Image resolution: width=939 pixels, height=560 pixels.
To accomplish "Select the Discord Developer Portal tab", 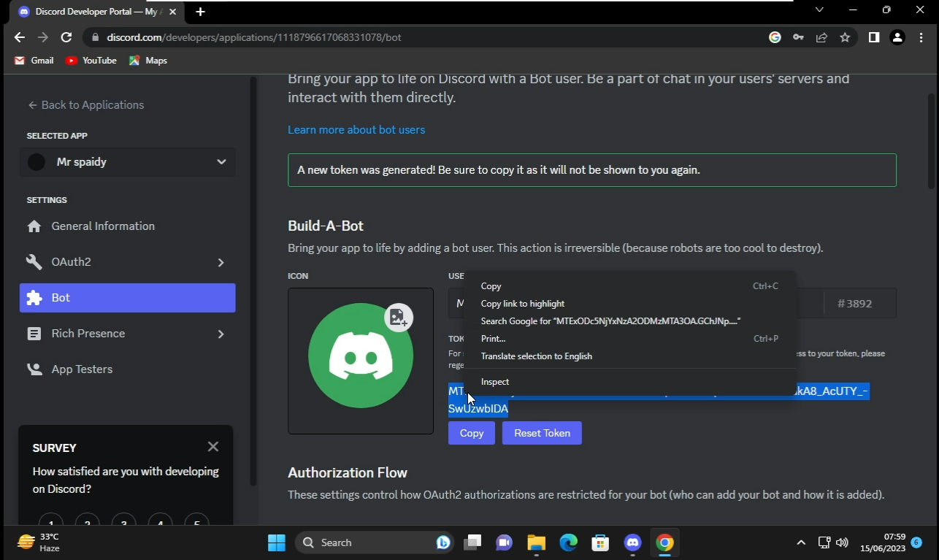I will pos(96,12).
